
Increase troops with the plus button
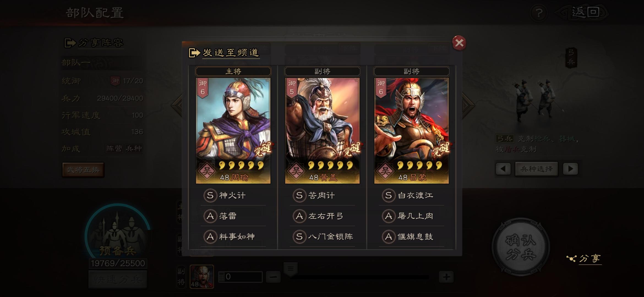click(446, 277)
